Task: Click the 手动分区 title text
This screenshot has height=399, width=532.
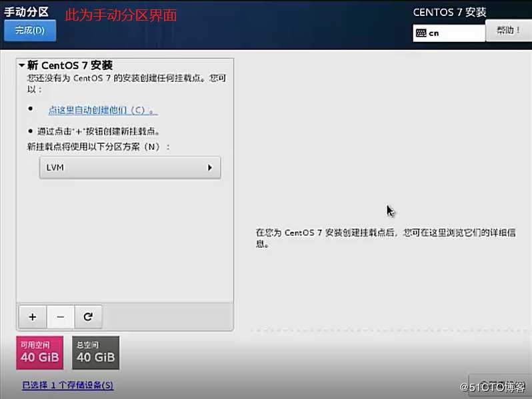Action: 27,12
